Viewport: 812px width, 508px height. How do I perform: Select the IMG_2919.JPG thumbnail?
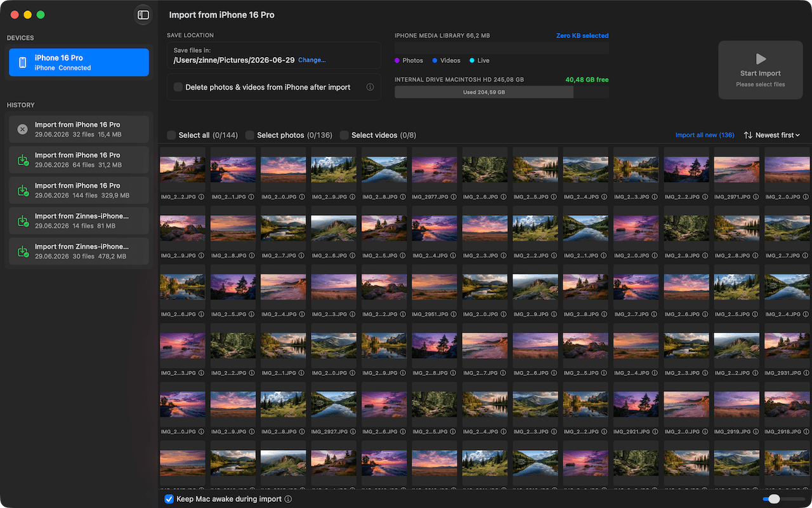[737, 404]
